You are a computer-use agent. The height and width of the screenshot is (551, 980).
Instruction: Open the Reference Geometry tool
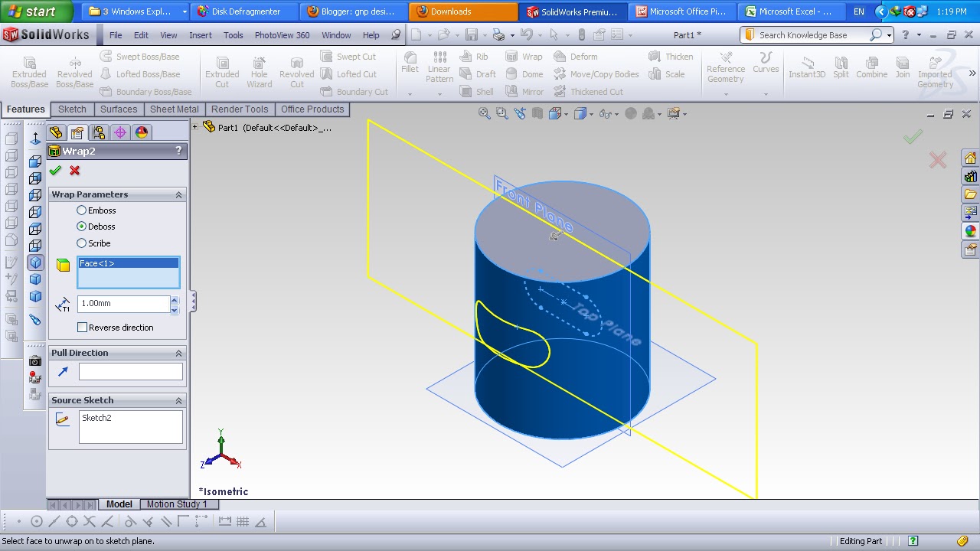click(x=724, y=69)
